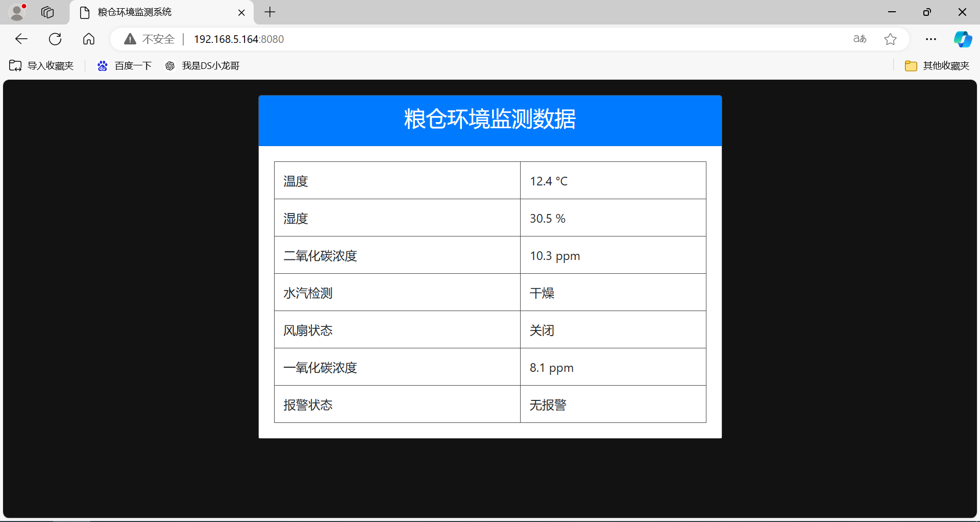Launch the Copilot sidebar
The image size is (980, 522).
pos(963,39)
